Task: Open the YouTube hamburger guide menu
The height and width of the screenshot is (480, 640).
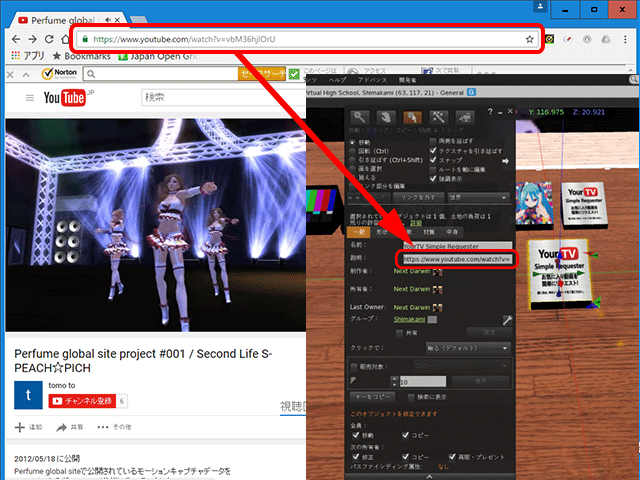Action: pos(30,98)
